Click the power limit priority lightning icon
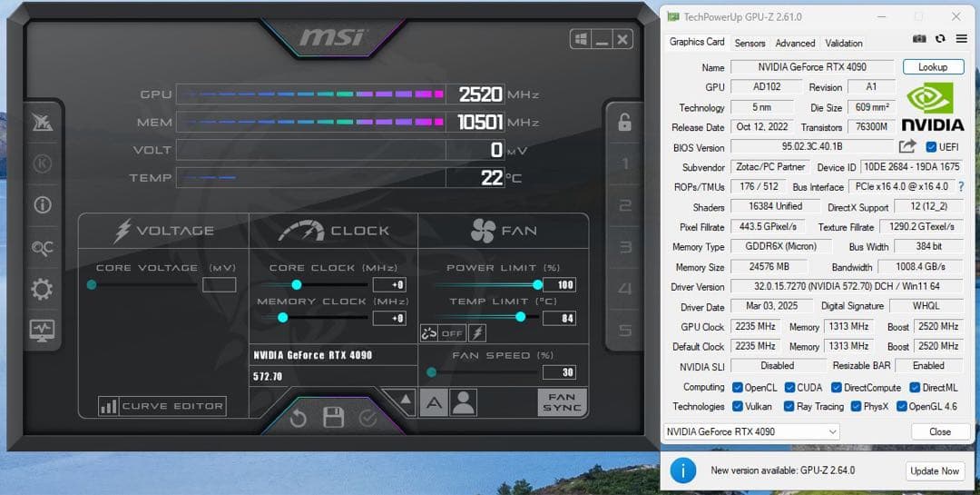Image resolution: width=980 pixels, height=495 pixels. tap(477, 333)
